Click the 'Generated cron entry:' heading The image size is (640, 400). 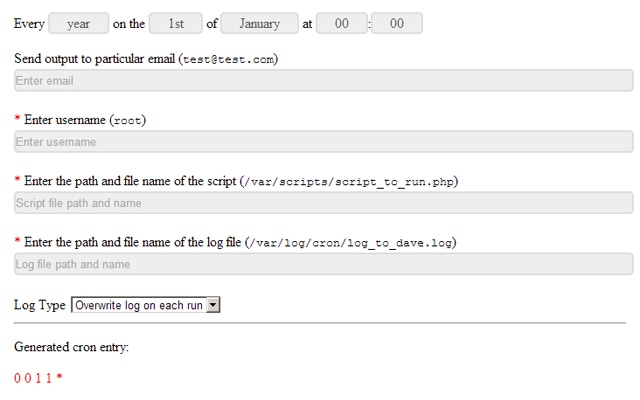[x=72, y=347]
